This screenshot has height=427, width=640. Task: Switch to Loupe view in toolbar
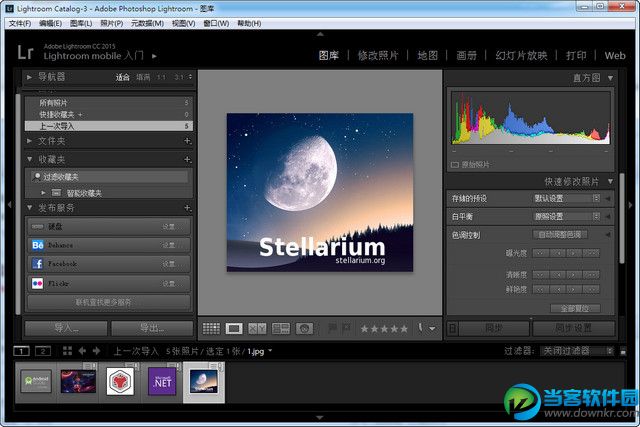click(234, 328)
